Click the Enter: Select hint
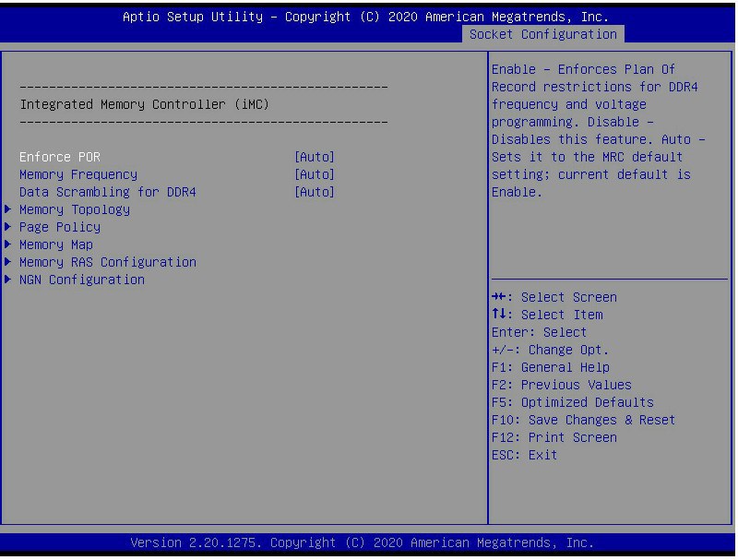 coord(540,332)
